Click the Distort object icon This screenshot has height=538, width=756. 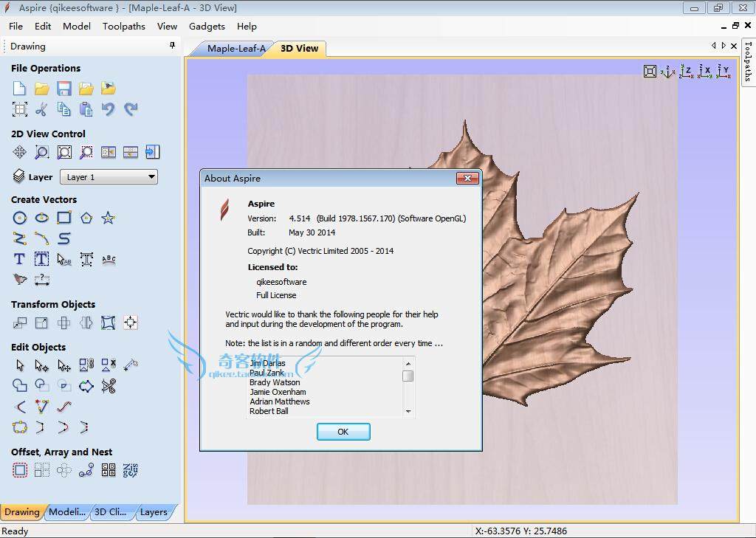[108, 323]
